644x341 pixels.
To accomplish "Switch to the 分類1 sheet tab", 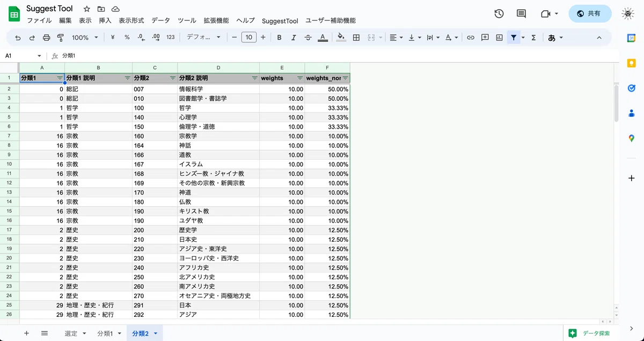I will point(108,333).
